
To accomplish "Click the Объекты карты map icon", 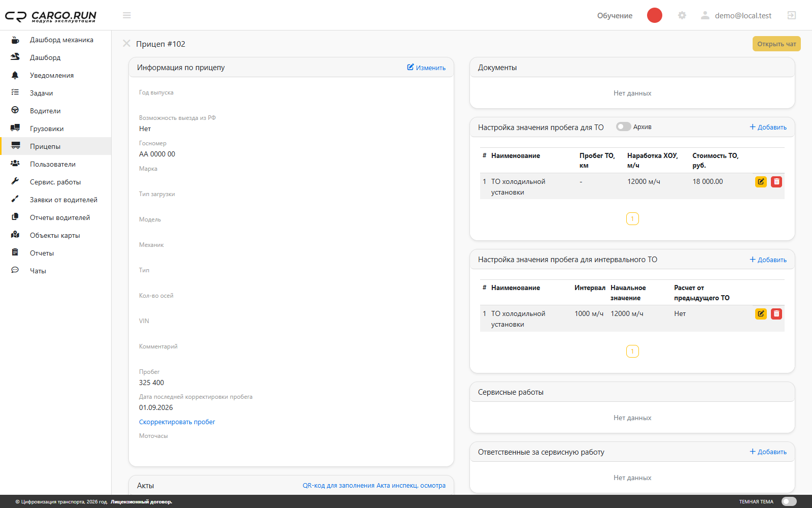I will click(15, 235).
